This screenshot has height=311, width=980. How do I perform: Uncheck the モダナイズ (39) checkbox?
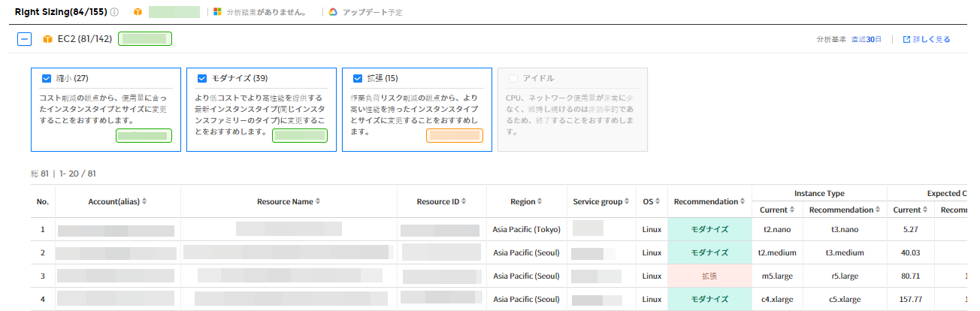click(x=201, y=78)
